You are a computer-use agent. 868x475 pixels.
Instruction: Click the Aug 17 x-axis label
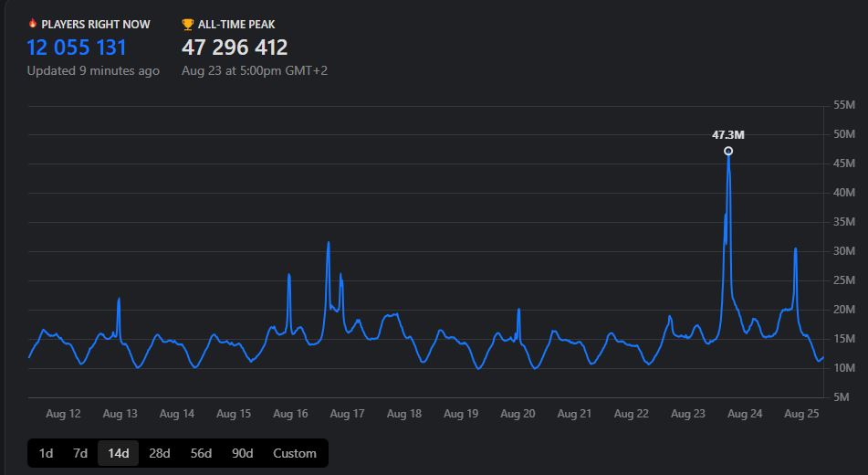coord(347,414)
